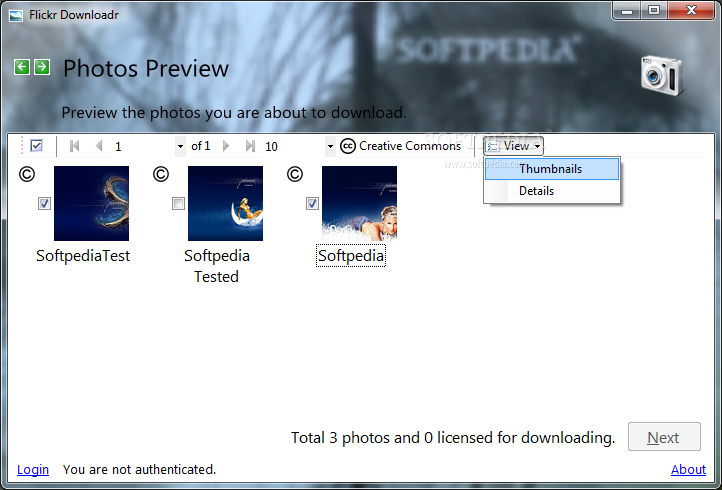The height and width of the screenshot is (490, 722).
Task: Click the Next button
Action: coord(664,437)
